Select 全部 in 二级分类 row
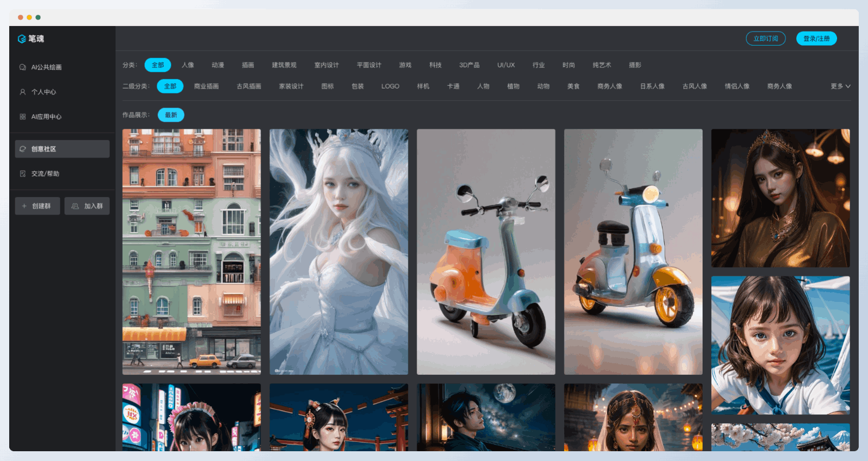 pos(170,86)
